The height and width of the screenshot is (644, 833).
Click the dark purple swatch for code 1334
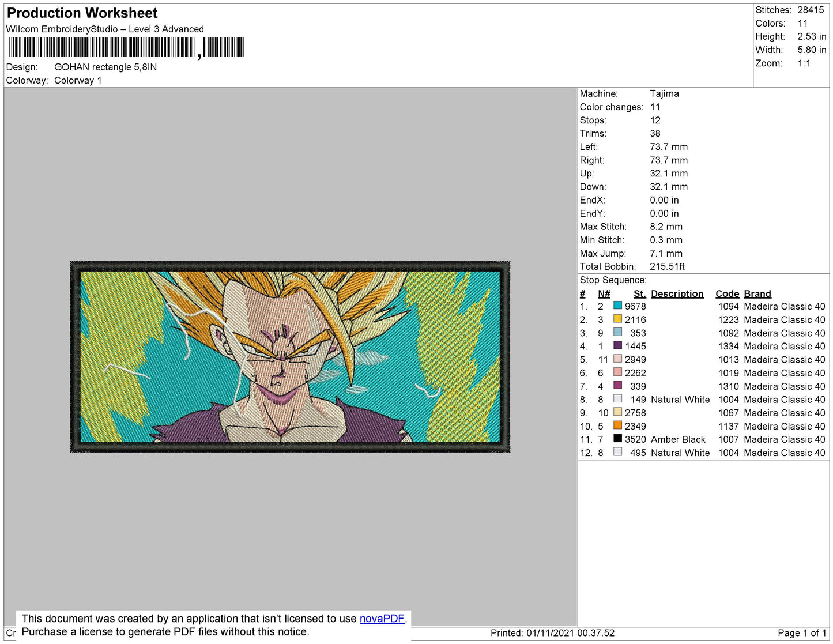[x=617, y=345]
